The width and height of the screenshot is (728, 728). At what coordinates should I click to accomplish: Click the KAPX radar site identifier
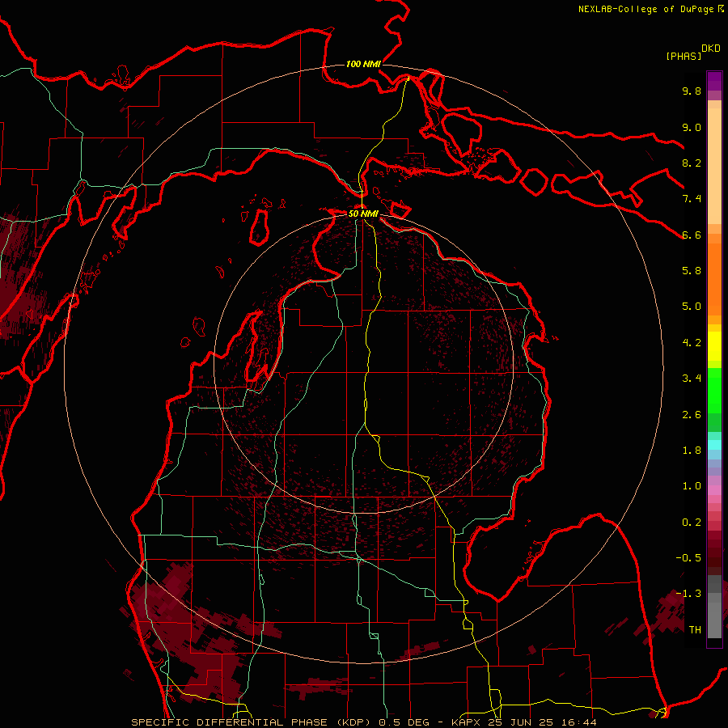pyautogui.click(x=468, y=722)
